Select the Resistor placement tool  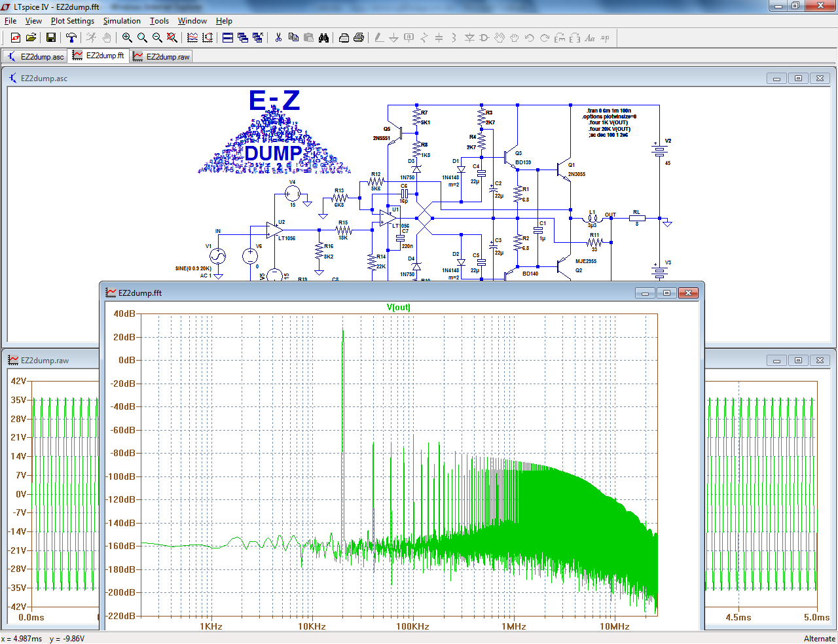424,38
